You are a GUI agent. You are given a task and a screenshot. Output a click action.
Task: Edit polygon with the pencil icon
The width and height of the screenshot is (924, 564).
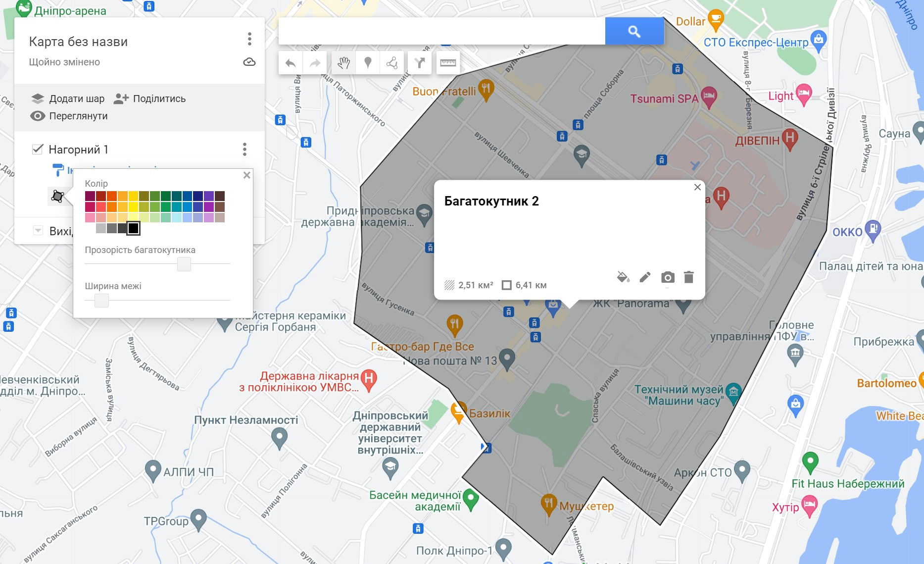(x=645, y=277)
